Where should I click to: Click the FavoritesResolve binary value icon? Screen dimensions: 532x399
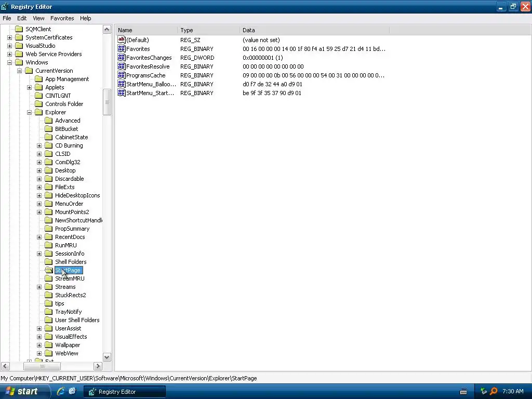click(122, 66)
